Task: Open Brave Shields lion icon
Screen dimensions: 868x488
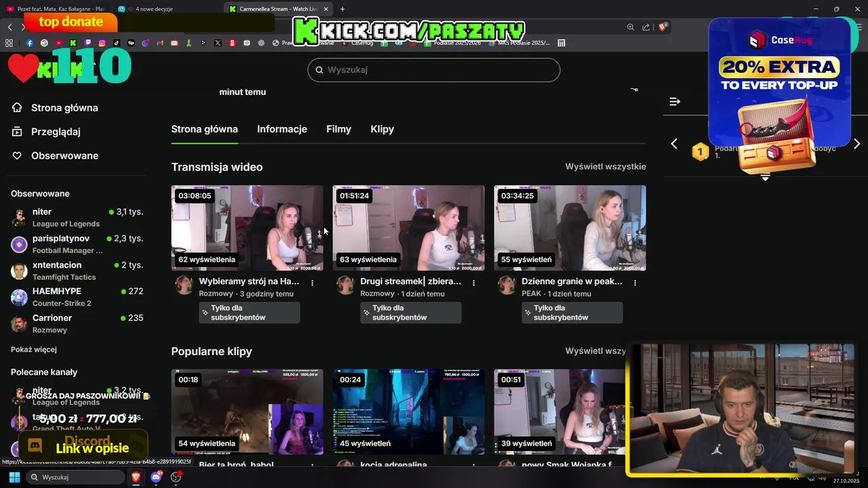Action: 664,26
